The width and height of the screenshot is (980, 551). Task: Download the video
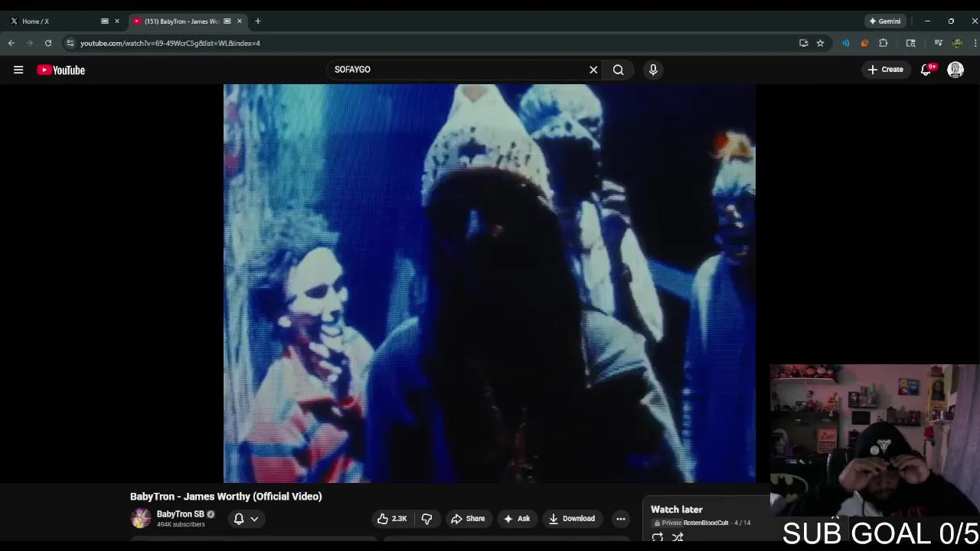pyautogui.click(x=572, y=519)
